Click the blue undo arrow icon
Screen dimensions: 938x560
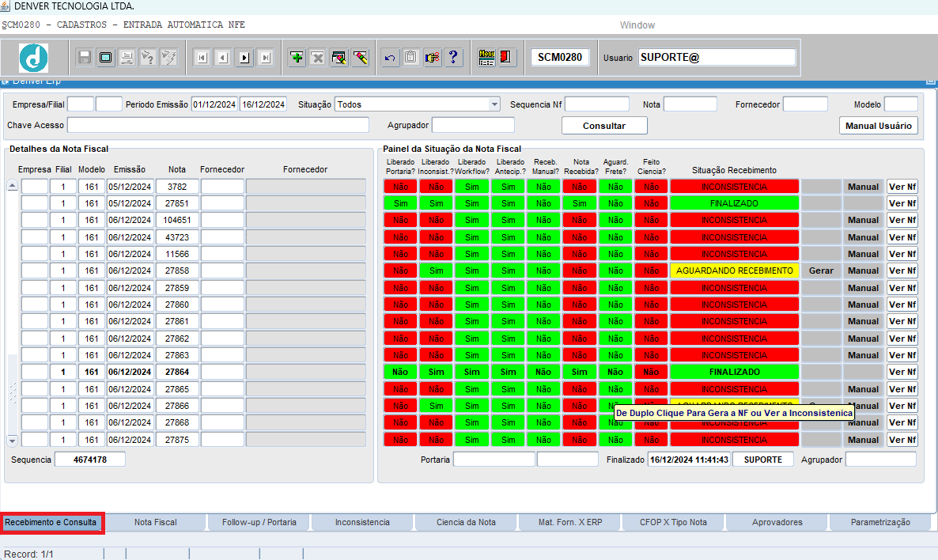[x=390, y=58]
